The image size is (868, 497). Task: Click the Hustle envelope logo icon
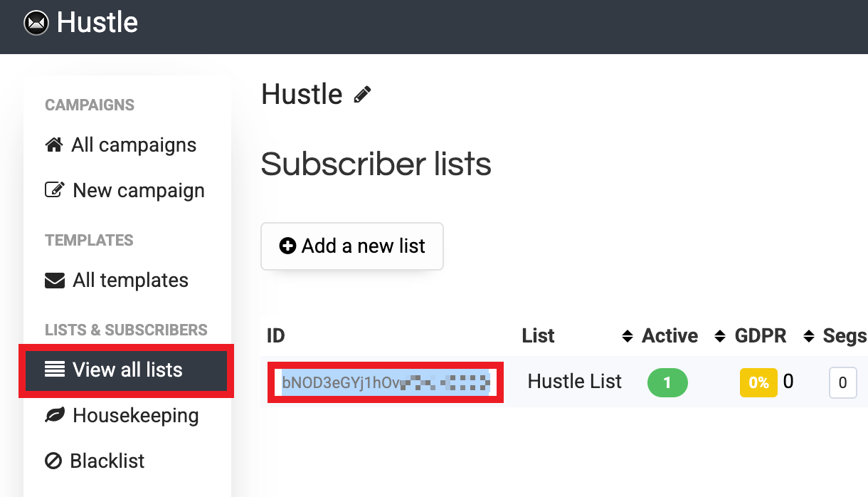36,23
